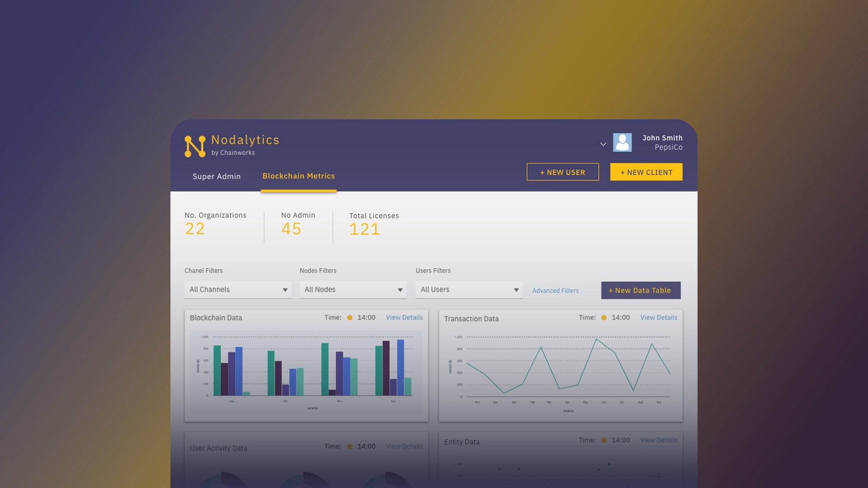Image resolution: width=868 pixels, height=488 pixels.
Task: Click the Entity Data card title
Action: point(462,442)
